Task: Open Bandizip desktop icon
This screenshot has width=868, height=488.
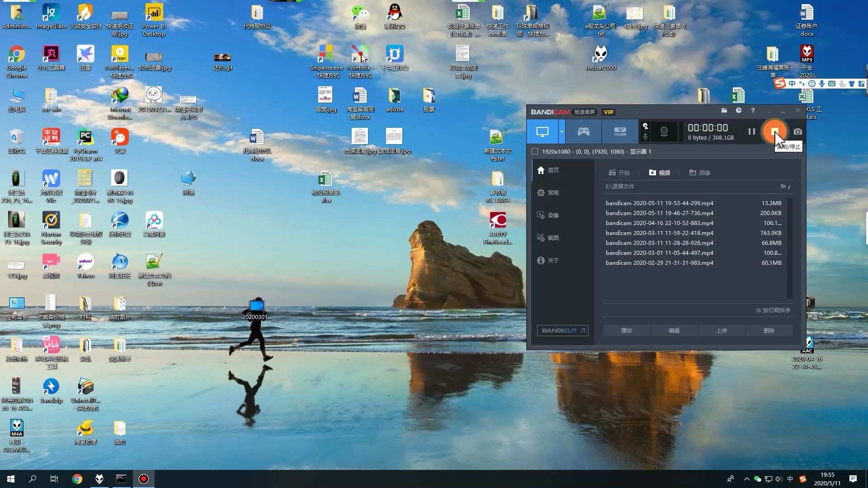Action: (x=51, y=391)
